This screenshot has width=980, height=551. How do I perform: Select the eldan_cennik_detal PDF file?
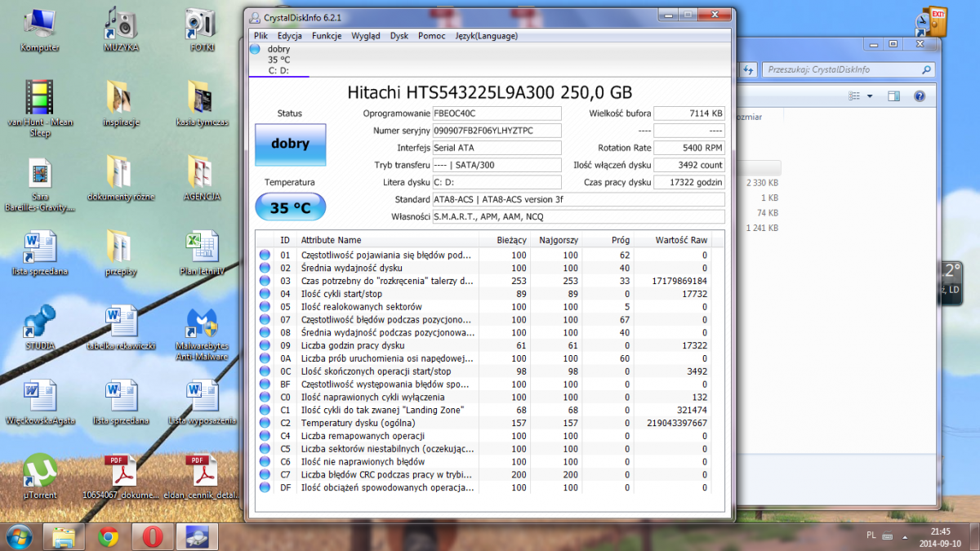[x=201, y=477]
